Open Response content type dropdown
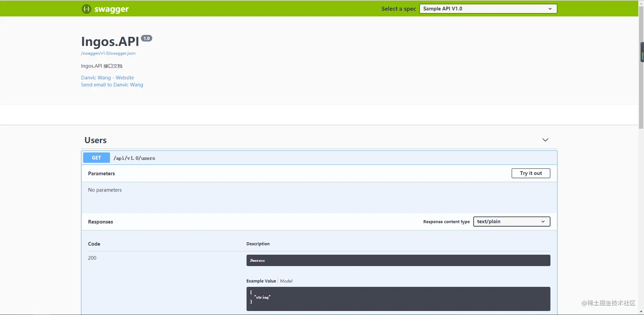 [x=512, y=222]
